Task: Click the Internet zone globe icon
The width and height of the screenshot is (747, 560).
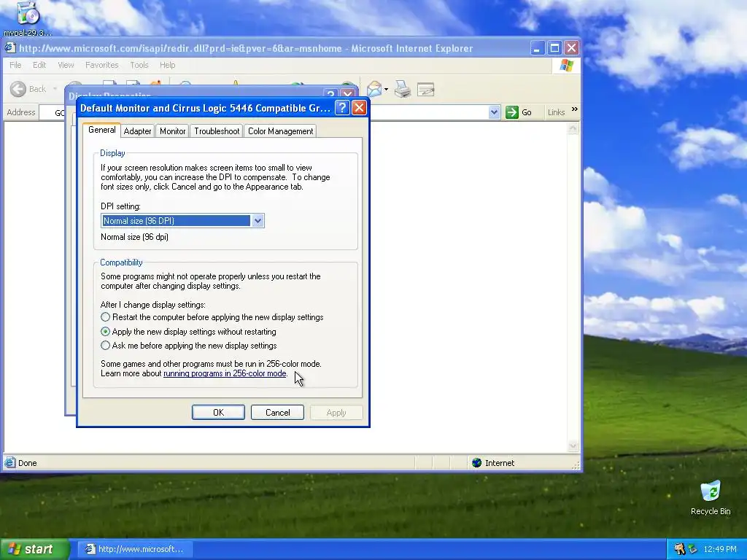Action: 476,463
